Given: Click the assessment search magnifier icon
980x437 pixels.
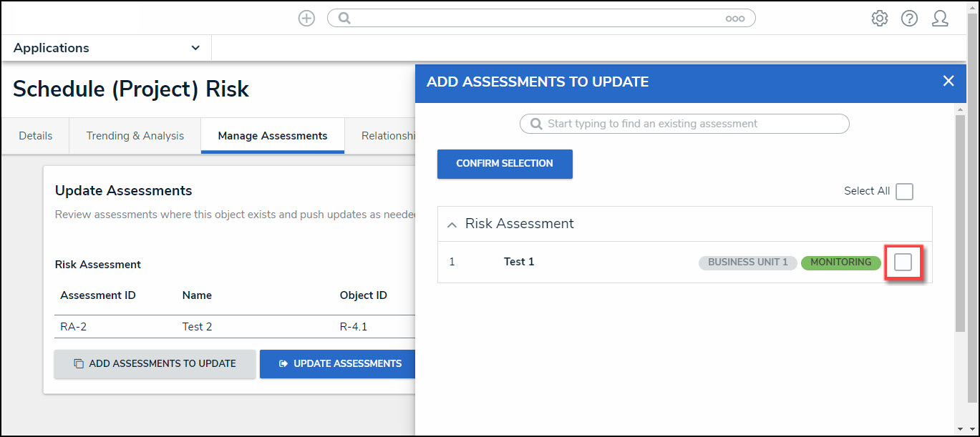Looking at the screenshot, I should 536,124.
